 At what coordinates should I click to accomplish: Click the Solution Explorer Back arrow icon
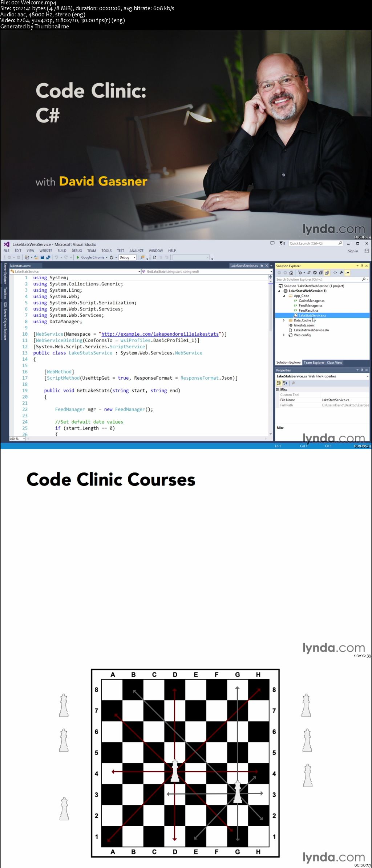[x=279, y=273]
